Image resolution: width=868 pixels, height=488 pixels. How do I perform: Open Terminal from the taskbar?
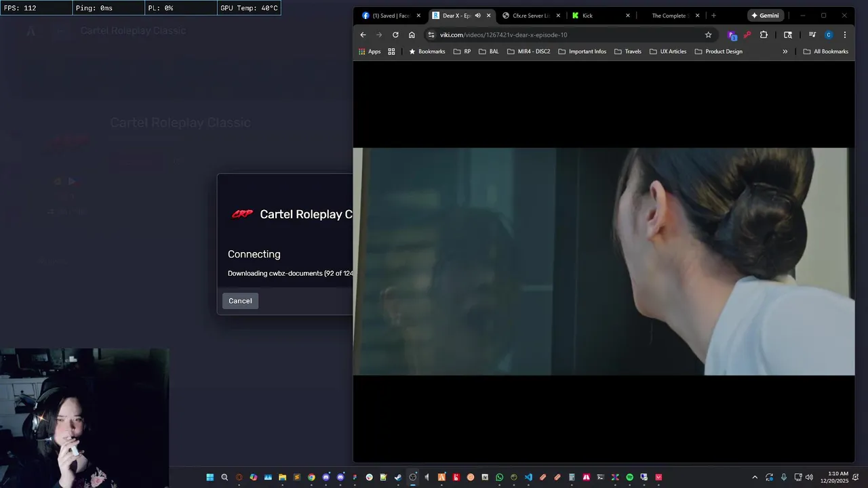(600, 477)
